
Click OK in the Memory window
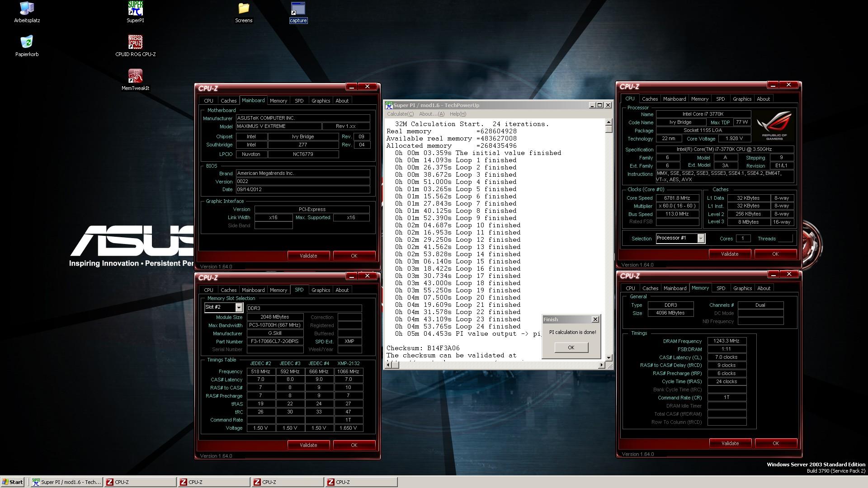(x=776, y=443)
